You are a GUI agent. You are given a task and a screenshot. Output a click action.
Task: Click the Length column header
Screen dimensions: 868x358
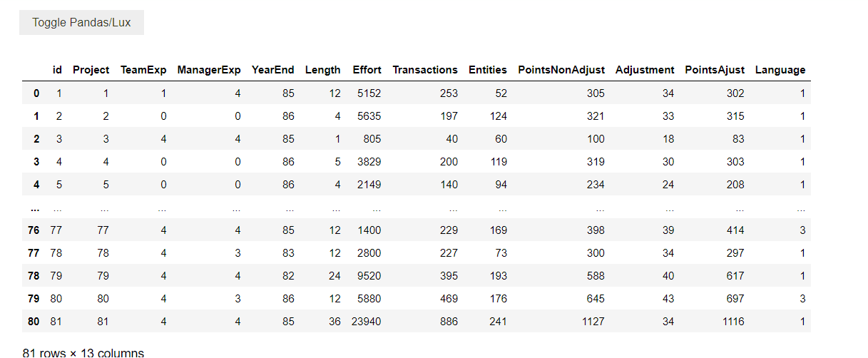pyautogui.click(x=322, y=70)
